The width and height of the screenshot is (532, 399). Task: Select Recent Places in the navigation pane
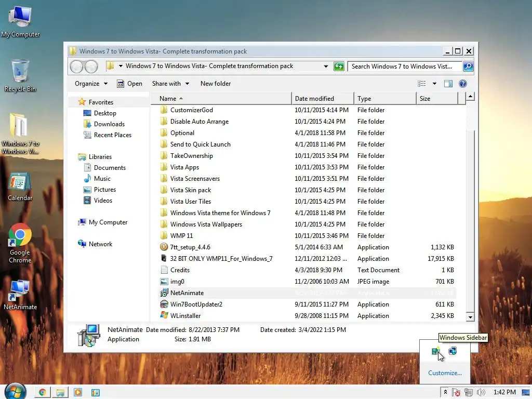pyautogui.click(x=112, y=135)
